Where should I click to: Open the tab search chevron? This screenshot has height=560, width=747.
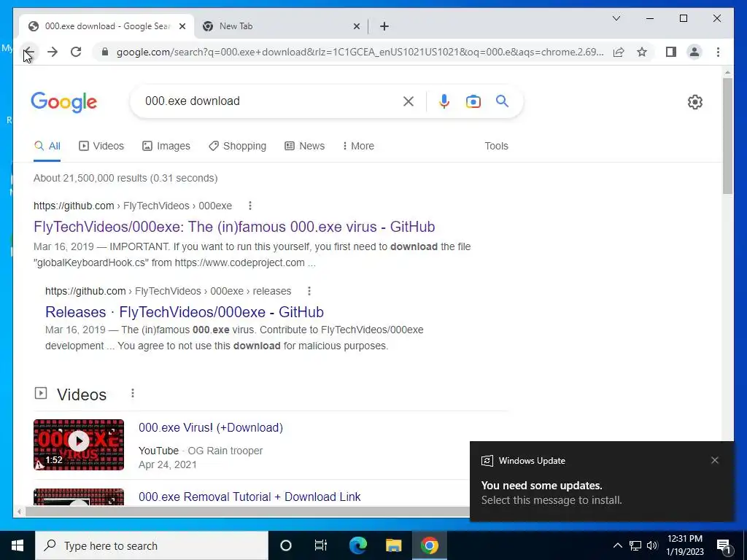pos(616,18)
